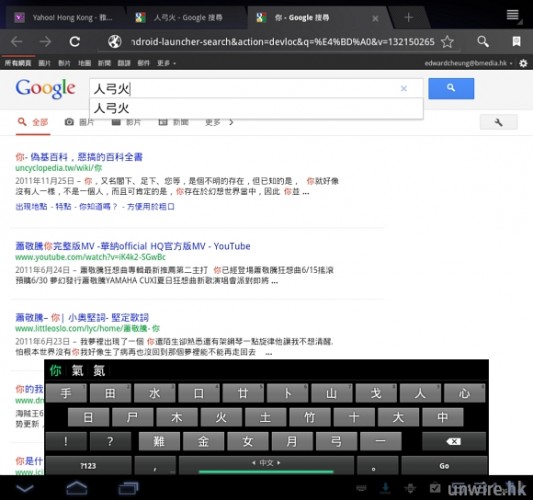Viewport: 533px width, 500px height.
Task: Go to Android home screen
Action: pyautogui.click(x=77, y=488)
